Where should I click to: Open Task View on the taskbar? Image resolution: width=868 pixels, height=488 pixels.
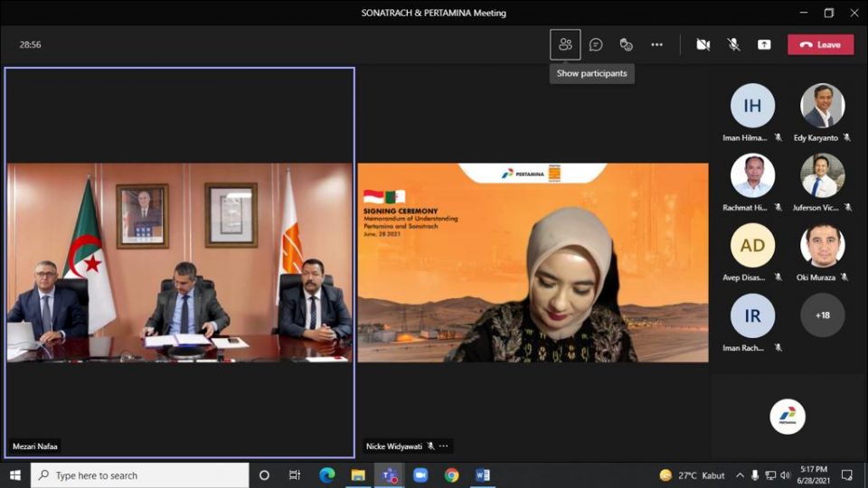coord(295,475)
